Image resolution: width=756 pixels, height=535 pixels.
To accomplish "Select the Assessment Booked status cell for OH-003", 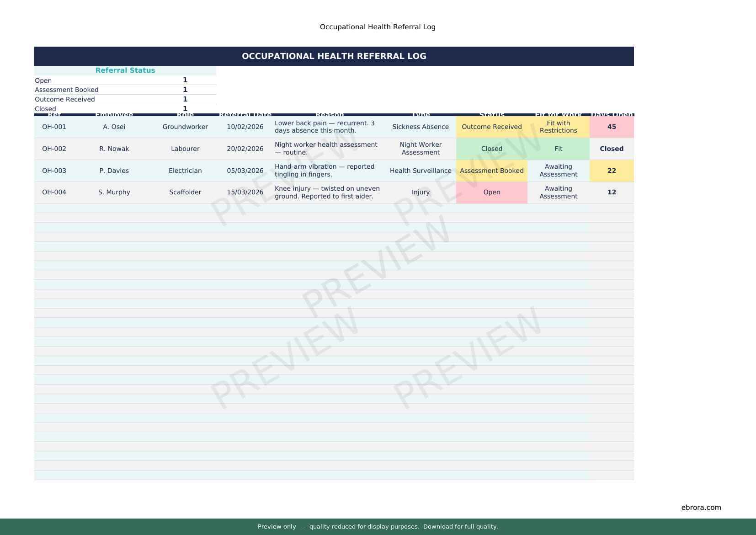I will 491,171.
